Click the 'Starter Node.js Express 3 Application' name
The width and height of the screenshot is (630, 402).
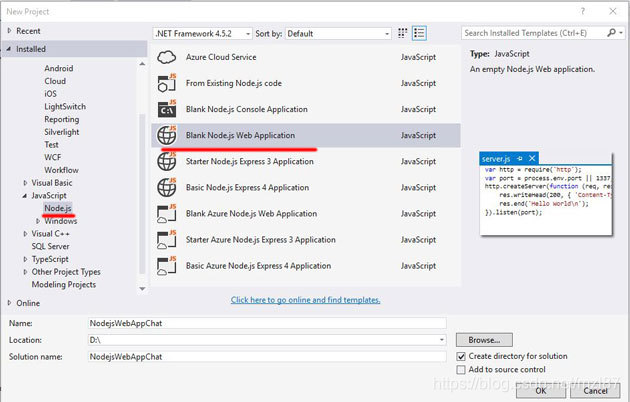tap(250, 161)
